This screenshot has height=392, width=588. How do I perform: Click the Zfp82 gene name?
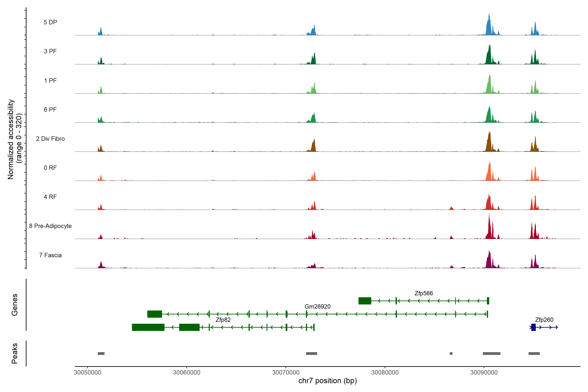pos(223,320)
